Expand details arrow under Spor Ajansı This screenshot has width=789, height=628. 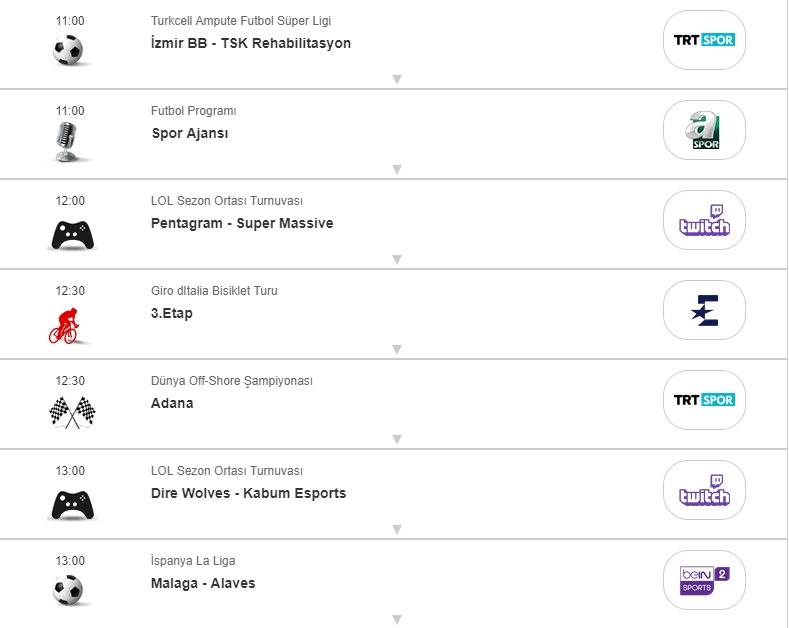tap(397, 169)
